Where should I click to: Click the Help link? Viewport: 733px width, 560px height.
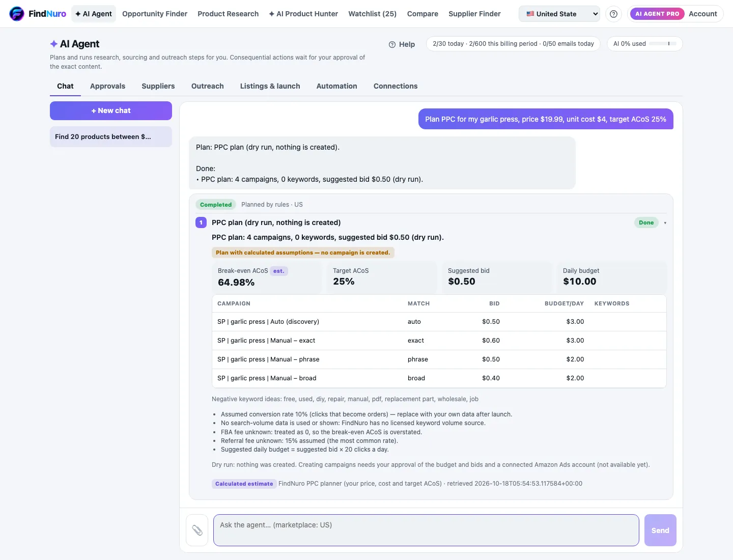point(402,44)
